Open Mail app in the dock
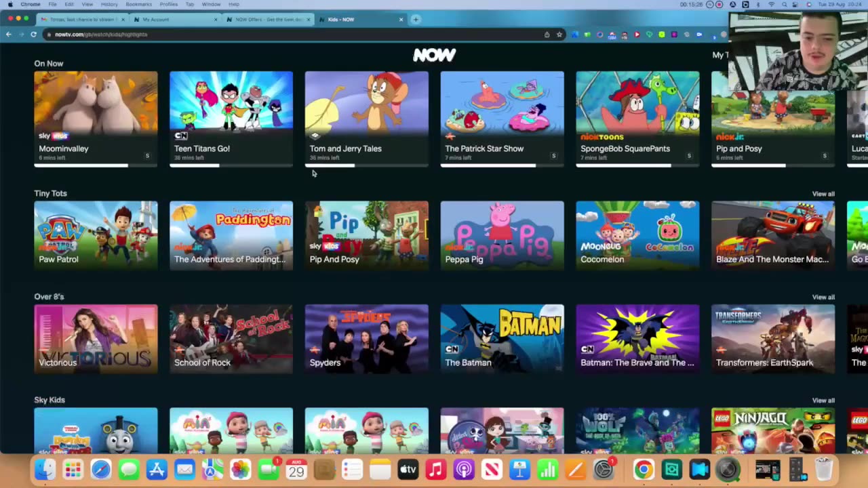Screen dimensions: 868x488 [x=184, y=469]
